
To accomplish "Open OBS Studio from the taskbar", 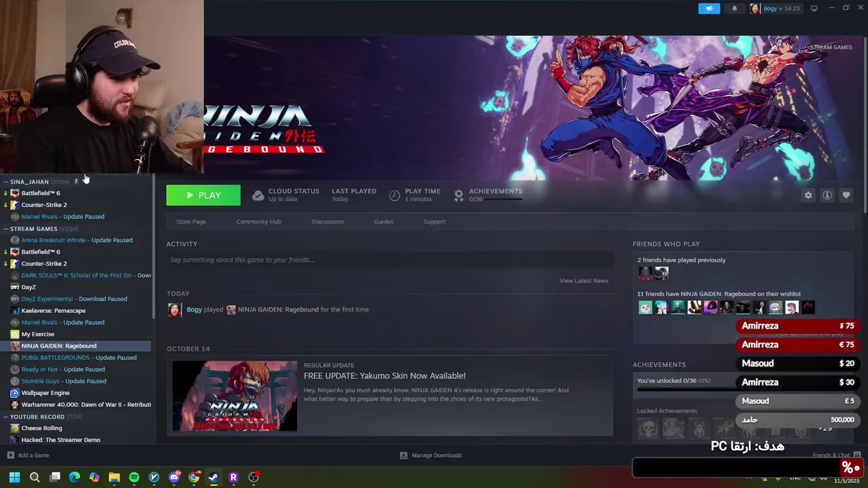I will pos(254,477).
